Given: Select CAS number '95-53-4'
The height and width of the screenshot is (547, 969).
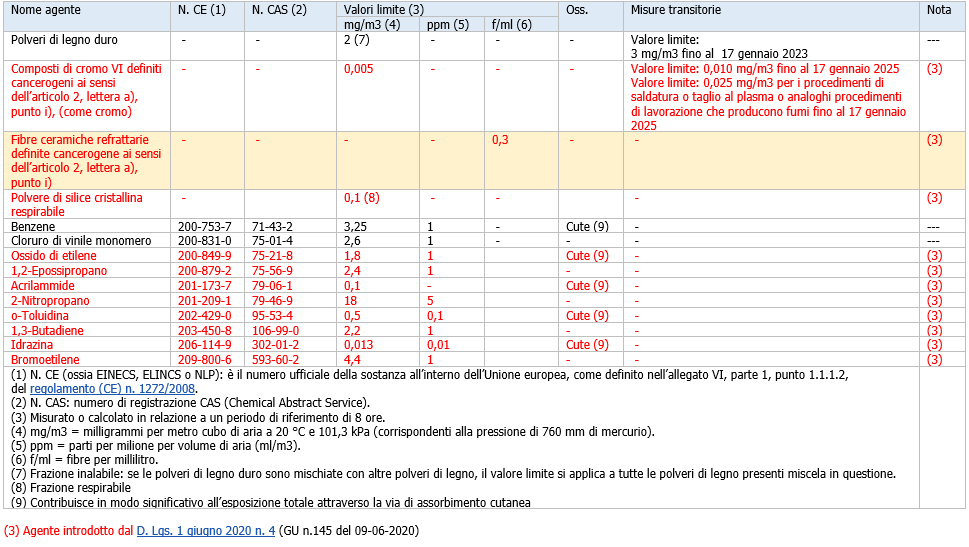Looking at the screenshot, I should [x=272, y=316].
